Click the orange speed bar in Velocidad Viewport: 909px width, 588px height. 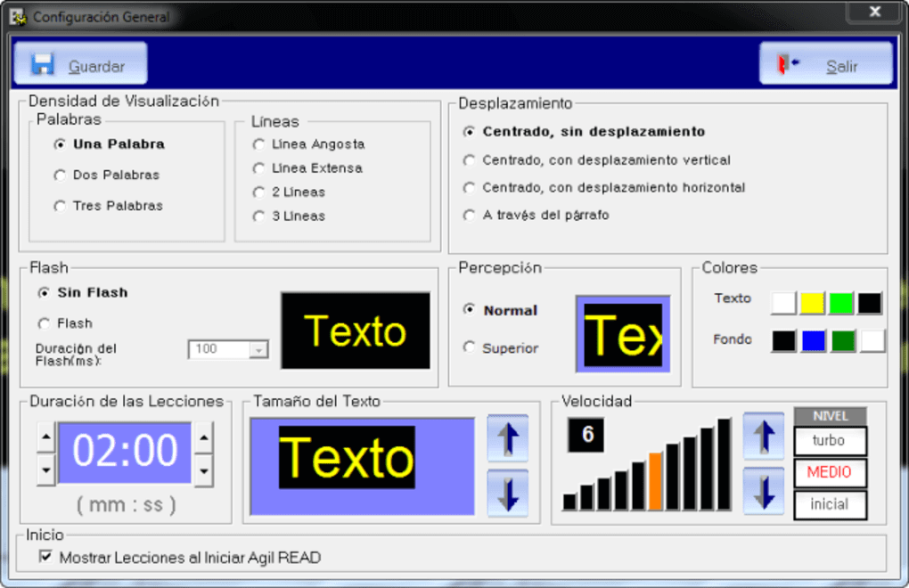pyautogui.click(x=655, y=481)
